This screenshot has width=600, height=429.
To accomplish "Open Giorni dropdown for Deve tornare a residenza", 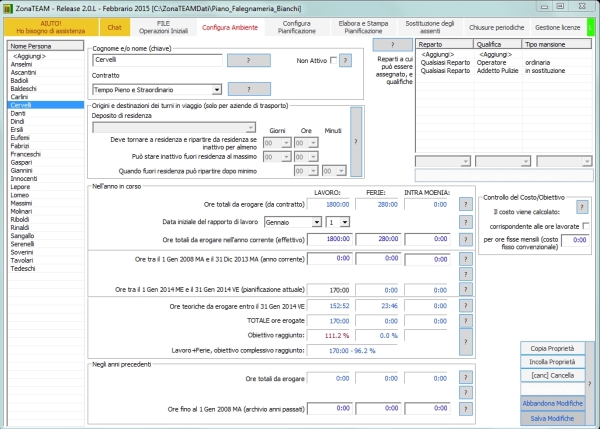I will (277, 143).
